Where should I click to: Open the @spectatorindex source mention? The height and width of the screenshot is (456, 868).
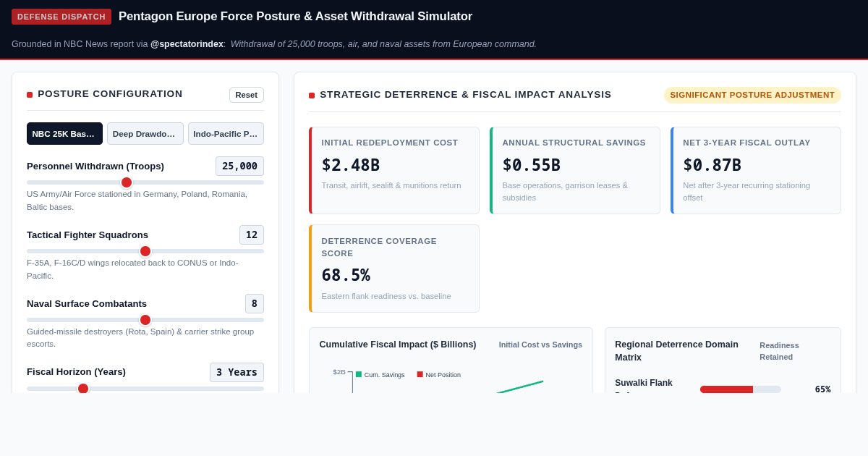tap(187, 44)
